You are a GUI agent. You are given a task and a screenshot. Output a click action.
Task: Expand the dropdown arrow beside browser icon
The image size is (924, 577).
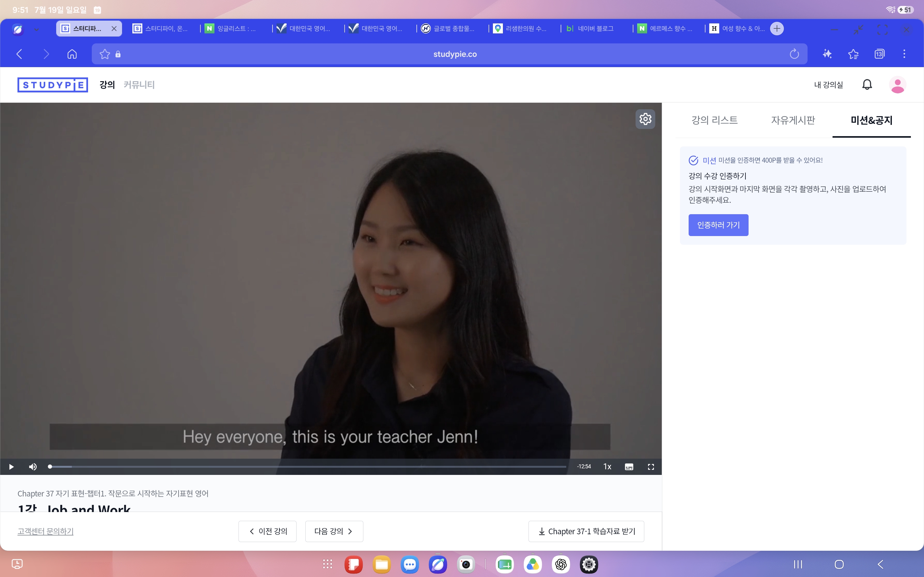click(x=36, y=29)
